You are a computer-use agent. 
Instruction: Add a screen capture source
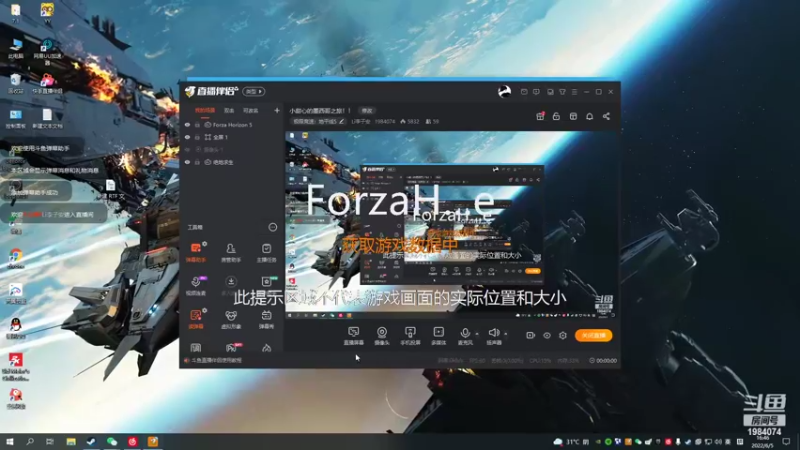click(354, 336)
